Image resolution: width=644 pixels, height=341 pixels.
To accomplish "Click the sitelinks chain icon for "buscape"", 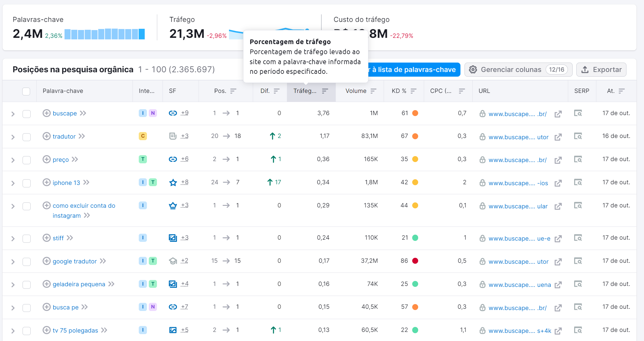I will [173, 113].
